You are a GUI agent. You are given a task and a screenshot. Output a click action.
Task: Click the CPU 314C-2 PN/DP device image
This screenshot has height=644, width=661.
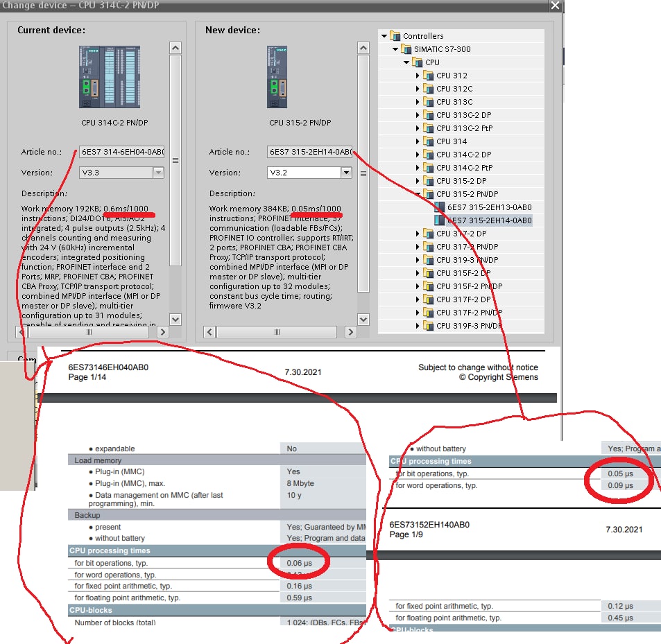point(110,77)
